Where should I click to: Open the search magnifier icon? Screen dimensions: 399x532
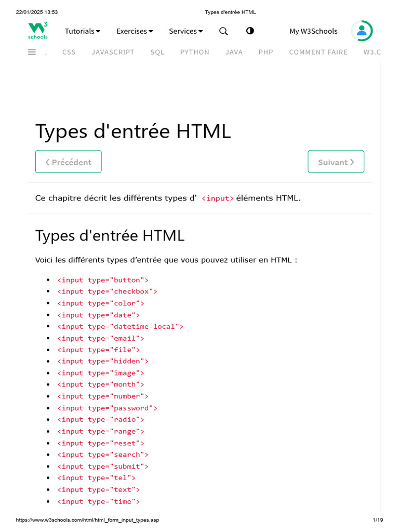223,31
